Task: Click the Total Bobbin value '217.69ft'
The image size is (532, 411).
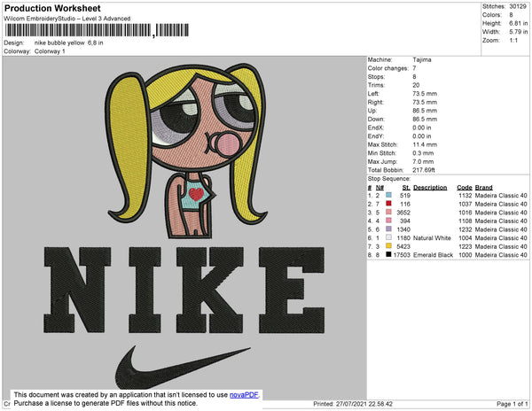Action: 424,170
